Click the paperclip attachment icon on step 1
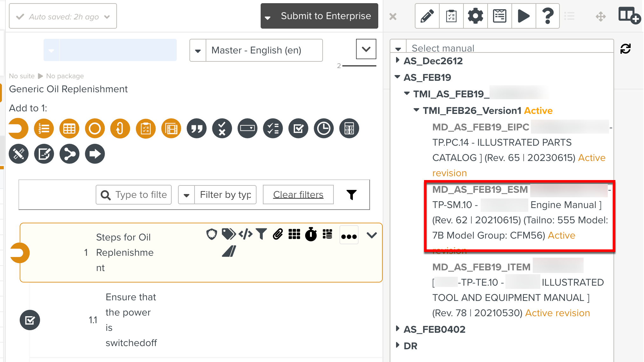The height and width of the screenshot is (362, 644). point(278,234)
